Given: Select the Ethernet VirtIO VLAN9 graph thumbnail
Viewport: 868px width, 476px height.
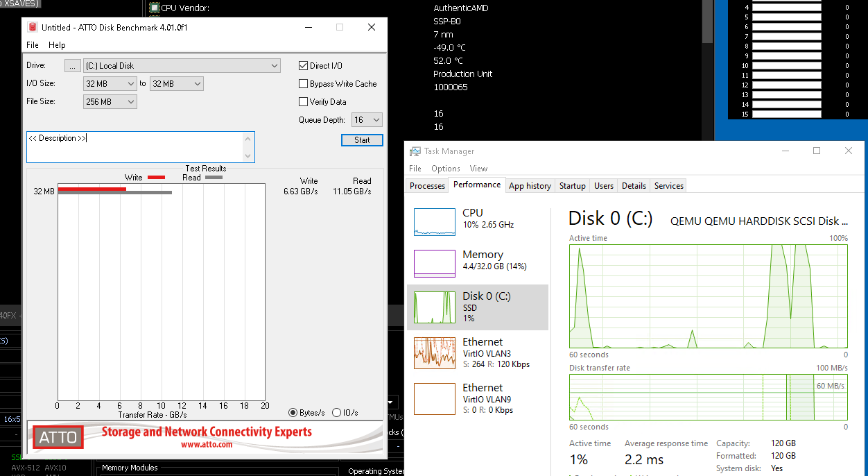Looking at the screenshot, I should pyautogui.click(x=434, y=398).
